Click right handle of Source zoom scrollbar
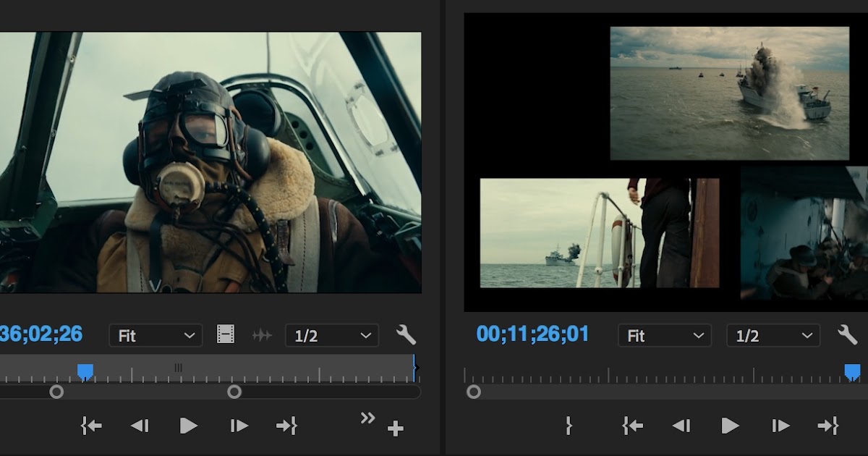This screenshot has width=868, height=456. coord(234,392)
